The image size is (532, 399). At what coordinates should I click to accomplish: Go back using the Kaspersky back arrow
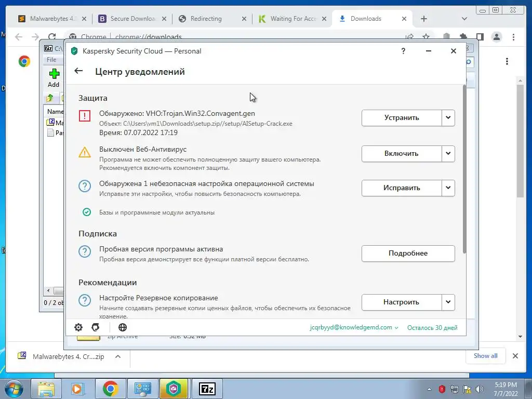(x=78, y=71)
